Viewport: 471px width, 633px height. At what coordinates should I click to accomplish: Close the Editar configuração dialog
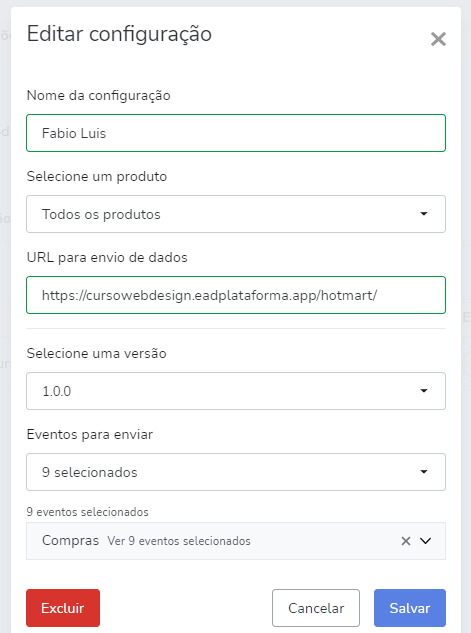(438, 39)
